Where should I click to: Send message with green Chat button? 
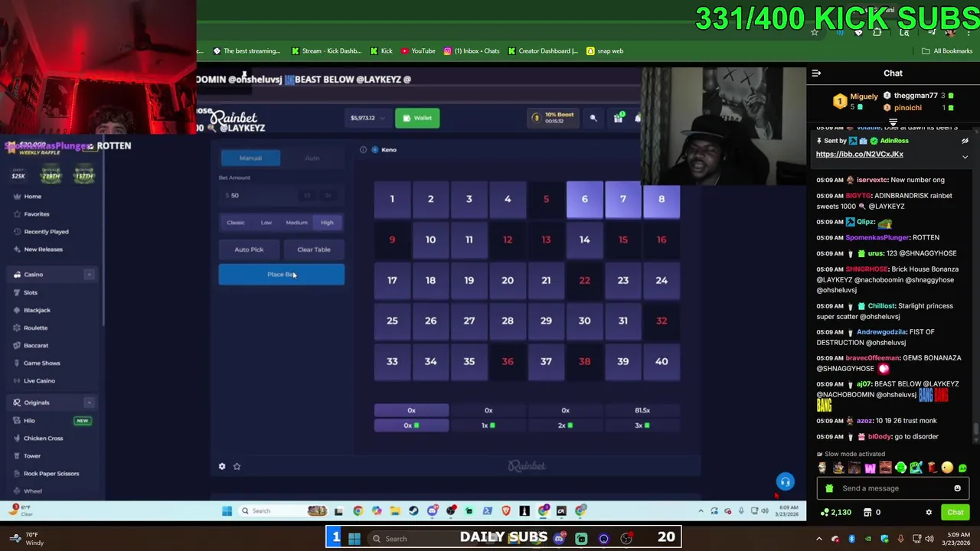coord(955,512)
